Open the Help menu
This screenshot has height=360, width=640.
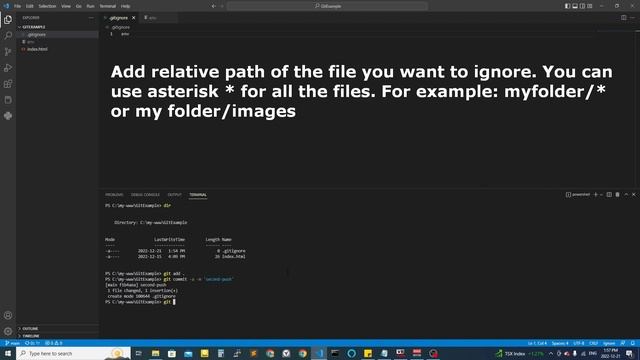(126, 6)
